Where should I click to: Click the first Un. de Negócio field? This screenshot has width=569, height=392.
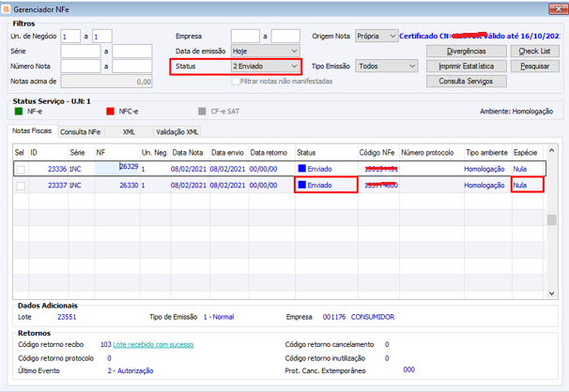point(70,37)
